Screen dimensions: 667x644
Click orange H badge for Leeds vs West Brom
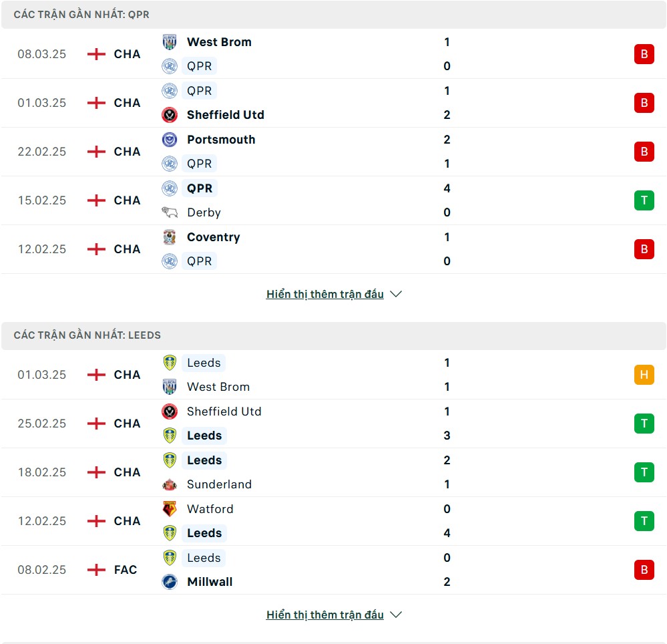(644, 375)
